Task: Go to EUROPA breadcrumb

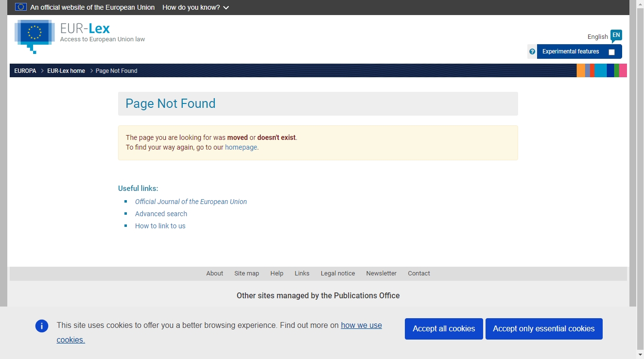Action: (25, 71)
